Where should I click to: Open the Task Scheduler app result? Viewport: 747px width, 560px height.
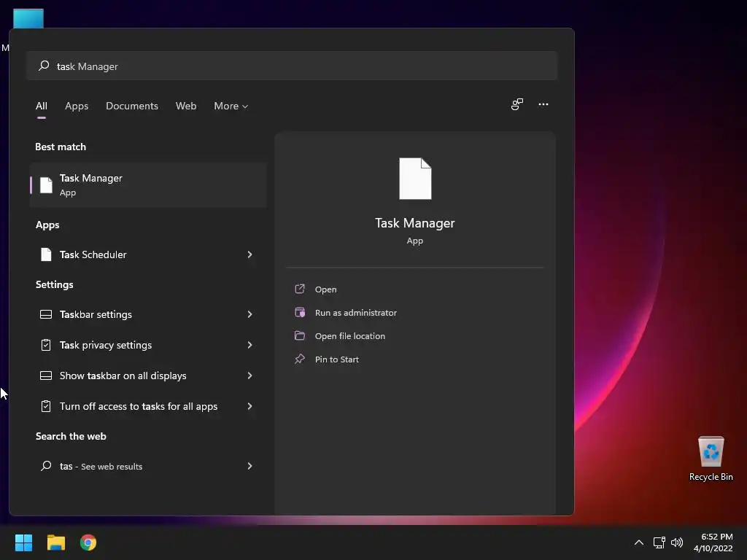[147, 254]
